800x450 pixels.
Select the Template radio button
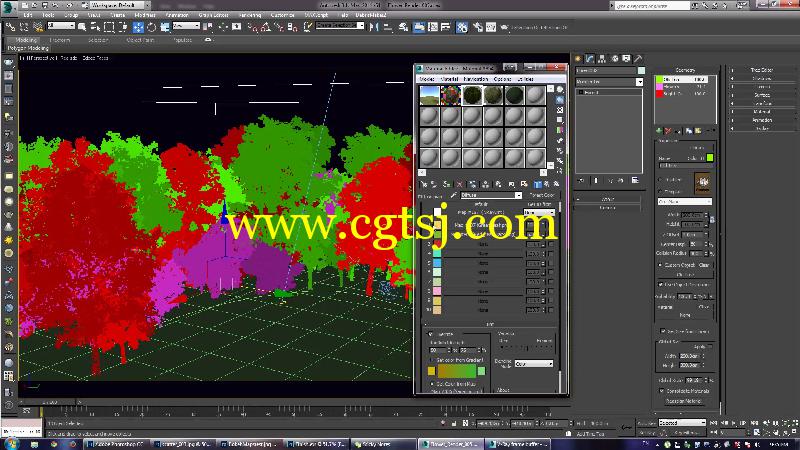pyautogui.click(x=661, y=191)
